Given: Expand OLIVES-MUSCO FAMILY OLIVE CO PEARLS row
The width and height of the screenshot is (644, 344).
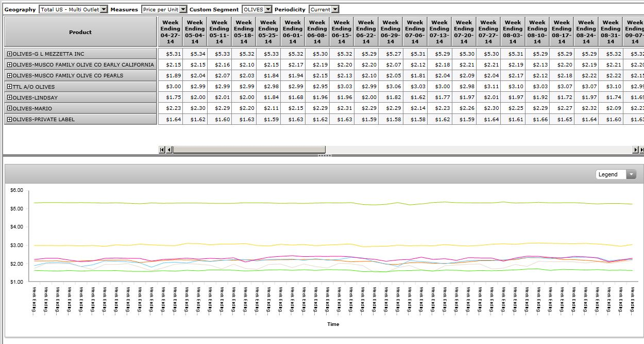Looking at the screenshot, I should [9, 76].
